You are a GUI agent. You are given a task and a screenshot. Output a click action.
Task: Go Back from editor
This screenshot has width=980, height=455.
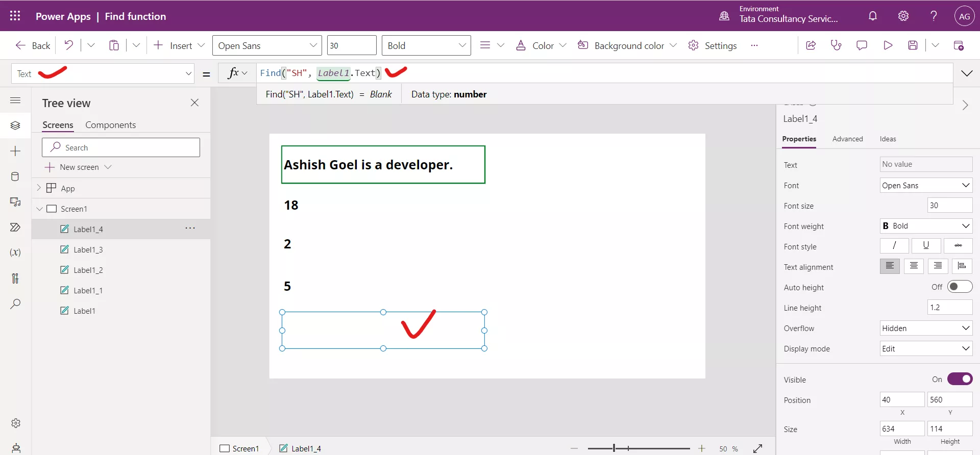pos(33,45)
